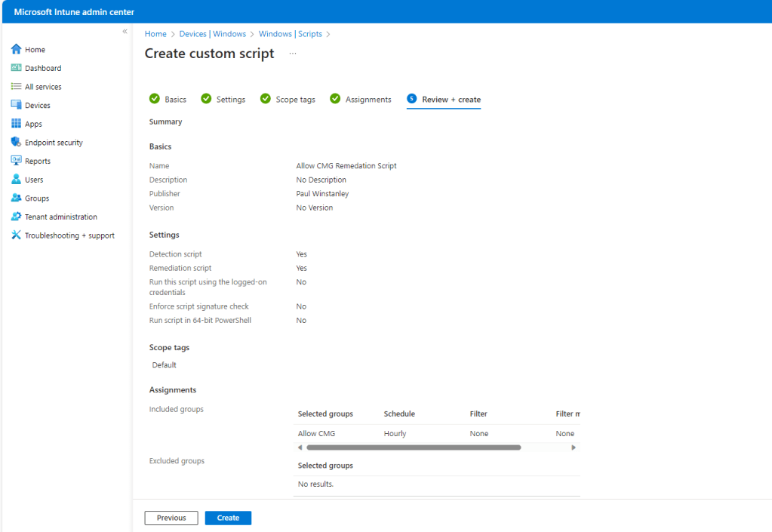Select the All services list icon
The image size is (772, 532).
click(17, 87)
